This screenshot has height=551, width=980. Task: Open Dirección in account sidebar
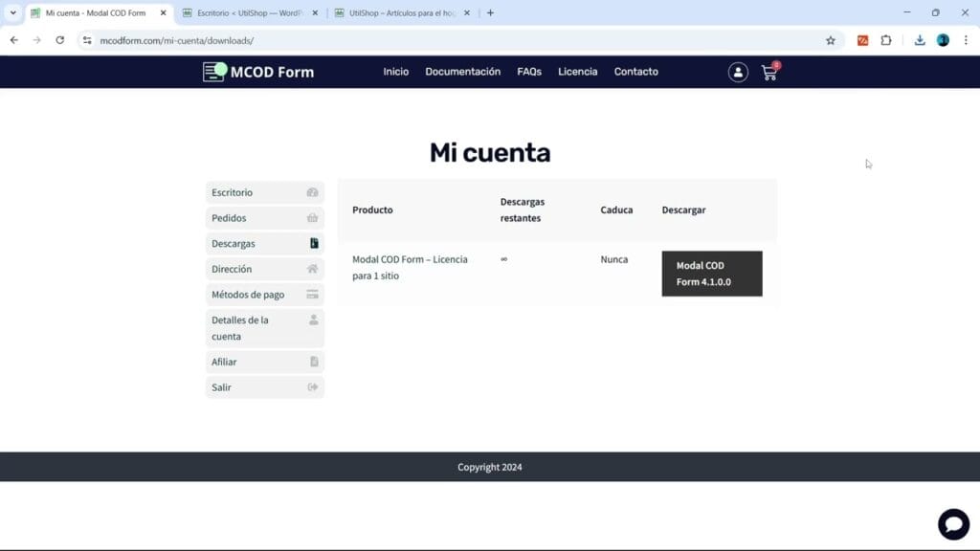tap(264, 269)
